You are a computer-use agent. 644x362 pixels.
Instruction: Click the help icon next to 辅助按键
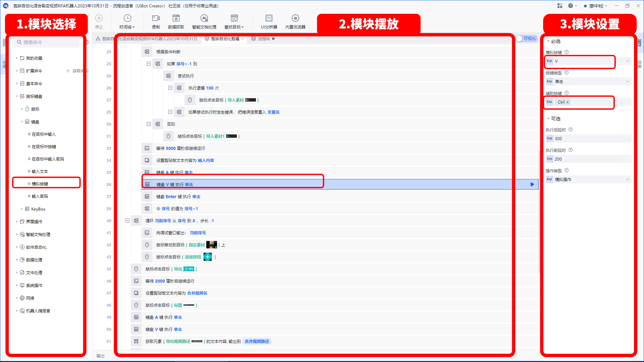pos(567,93)
